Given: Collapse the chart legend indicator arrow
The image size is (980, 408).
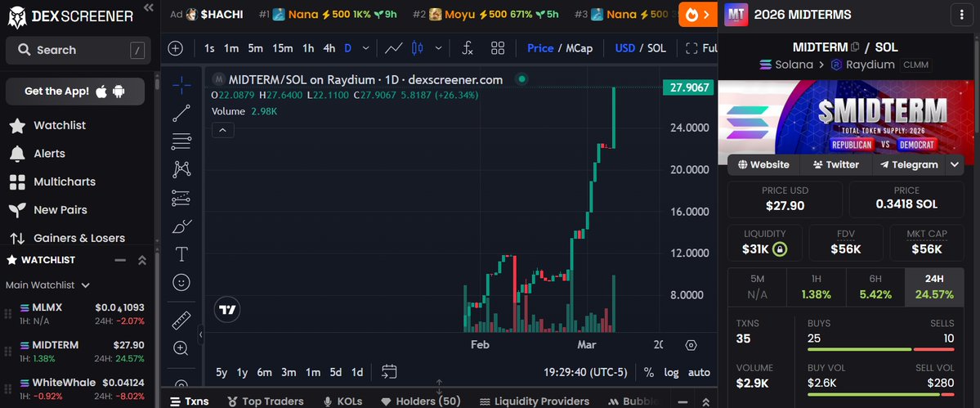Looking at the screenshot, I should coord(223,130).
